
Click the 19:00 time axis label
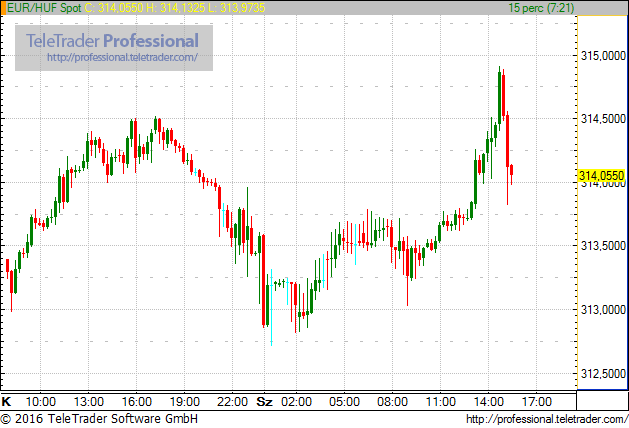[x=185, y=402]
